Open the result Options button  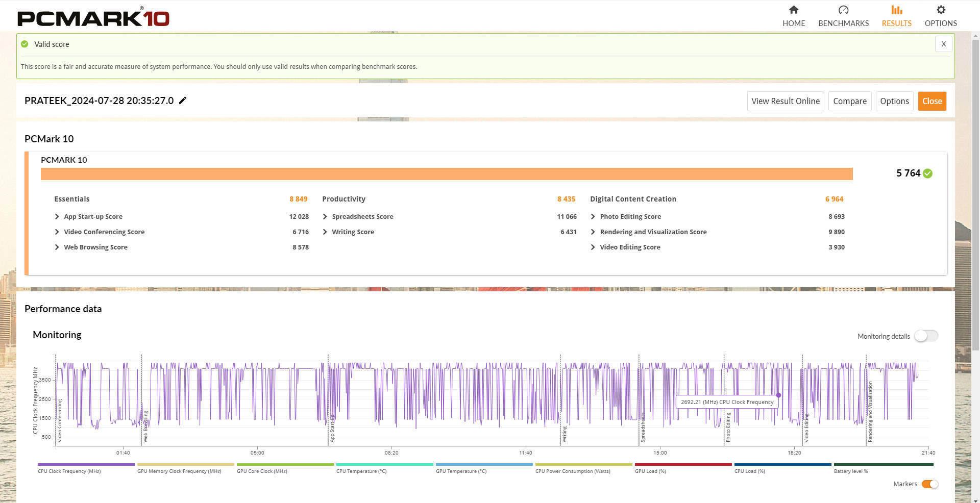tap(894, 101)
